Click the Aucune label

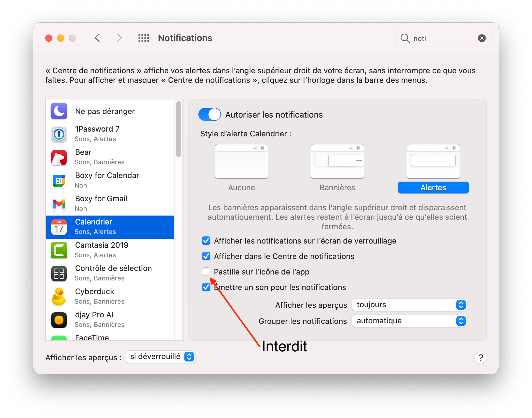(x=241, y=188)
